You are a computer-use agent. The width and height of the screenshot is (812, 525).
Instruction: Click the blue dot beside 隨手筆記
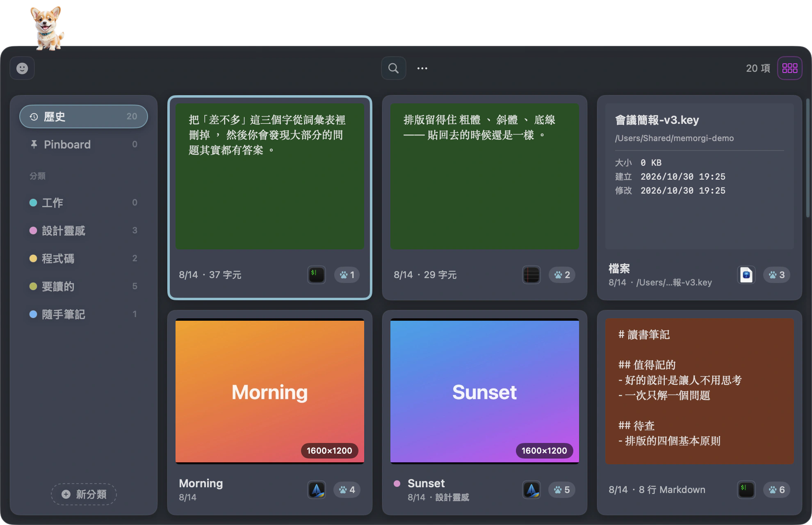33,314
